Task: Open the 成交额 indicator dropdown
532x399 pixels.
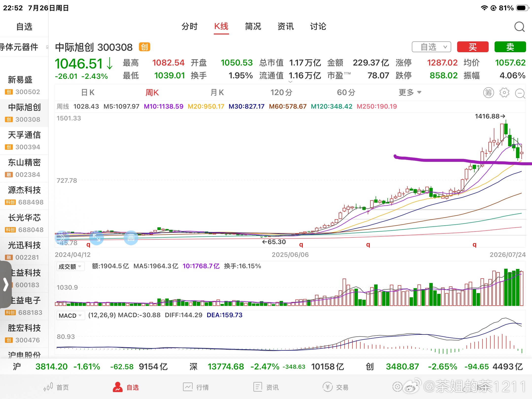Action: pos(70,266)
